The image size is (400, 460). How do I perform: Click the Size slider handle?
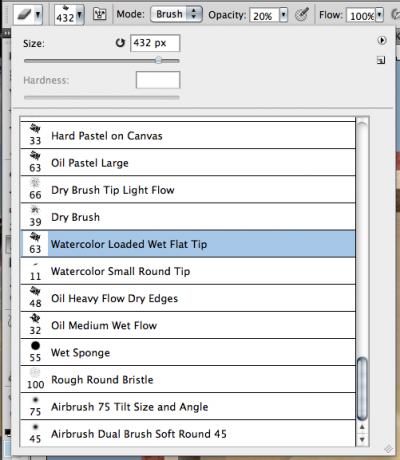tap(159, 60)
